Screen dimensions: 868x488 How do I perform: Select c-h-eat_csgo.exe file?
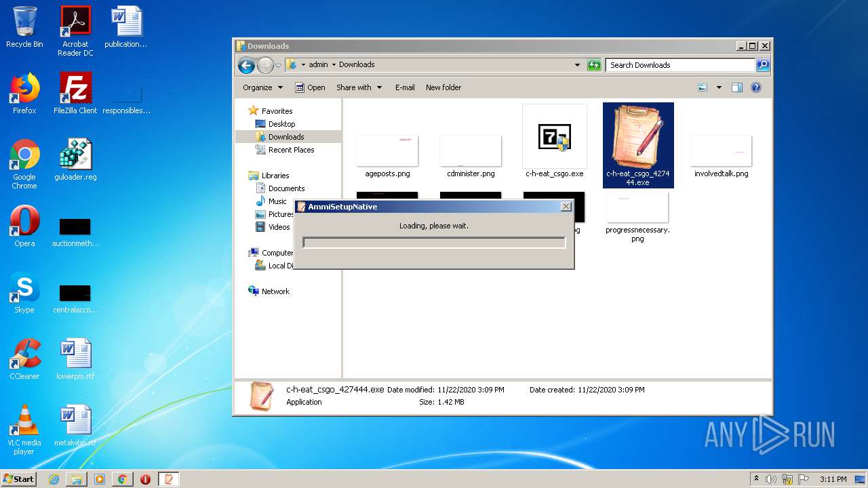(555, 142)
